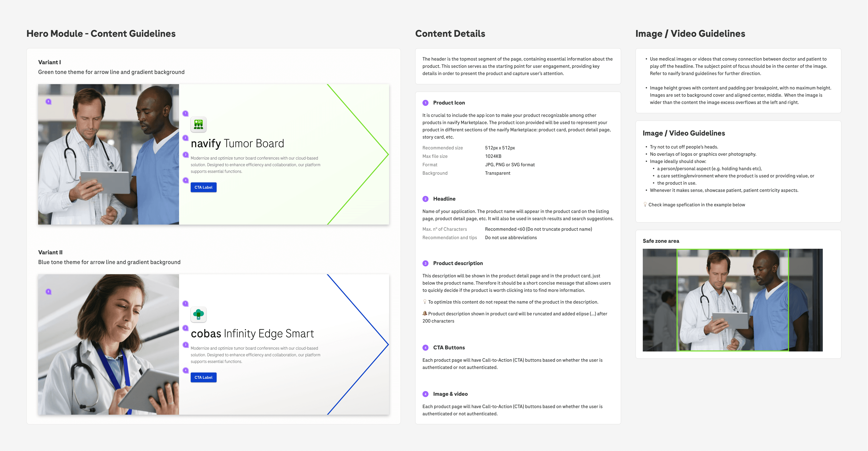
Task: Click purple badge beside Image & video heading
Action: (425, 394)
